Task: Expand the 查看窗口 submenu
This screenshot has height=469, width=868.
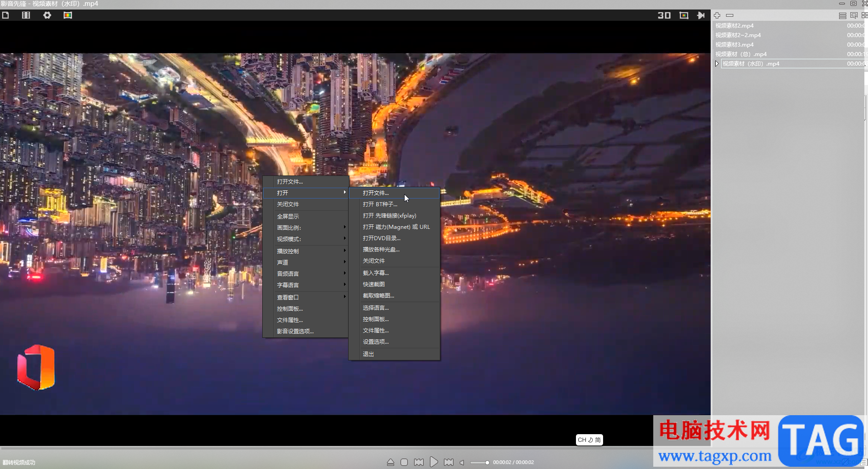Action: click(306, 297)
